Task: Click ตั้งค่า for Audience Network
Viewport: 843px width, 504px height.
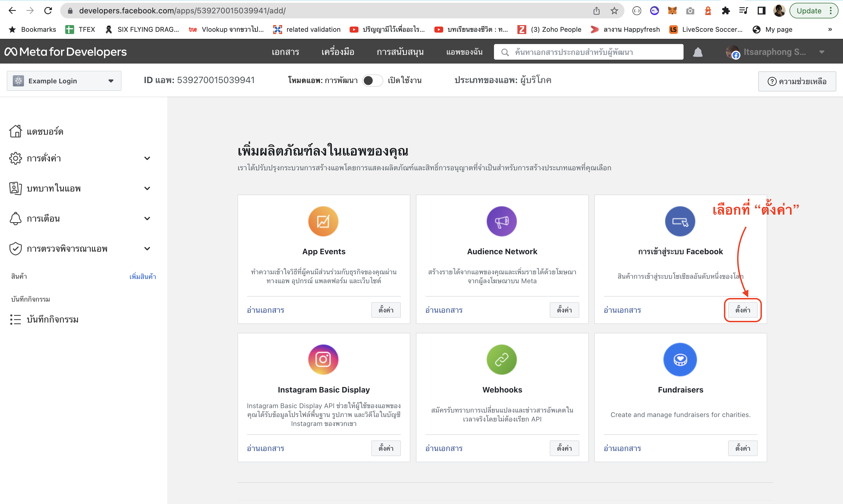Action: (x=564, y=310)
